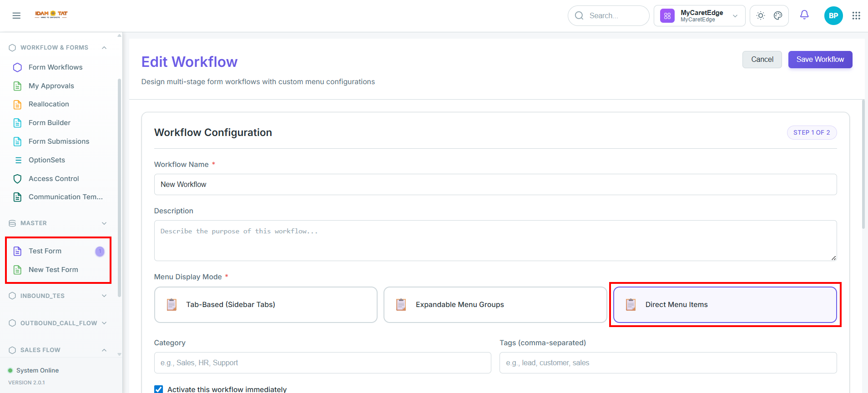Viewport: 868px width, 393px height.
Task: Toggle Activate this workflow immediately checkbox
Action: pos(158,389)
